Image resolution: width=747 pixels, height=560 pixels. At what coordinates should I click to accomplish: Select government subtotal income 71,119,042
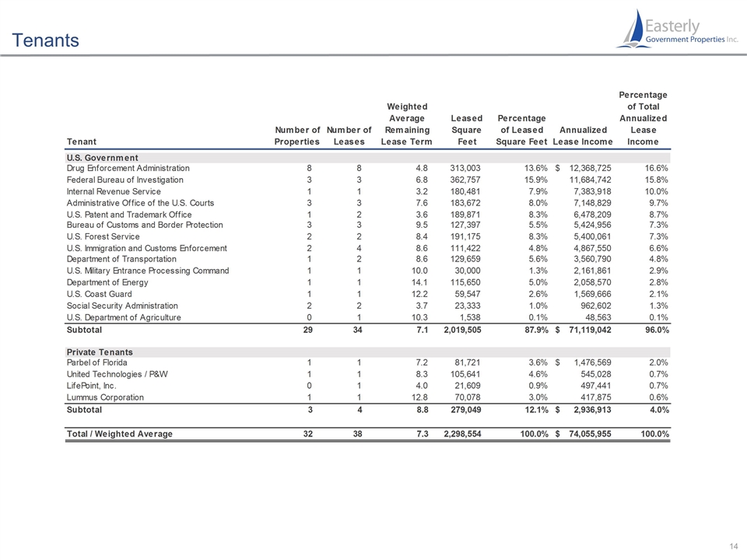(591, 330)
